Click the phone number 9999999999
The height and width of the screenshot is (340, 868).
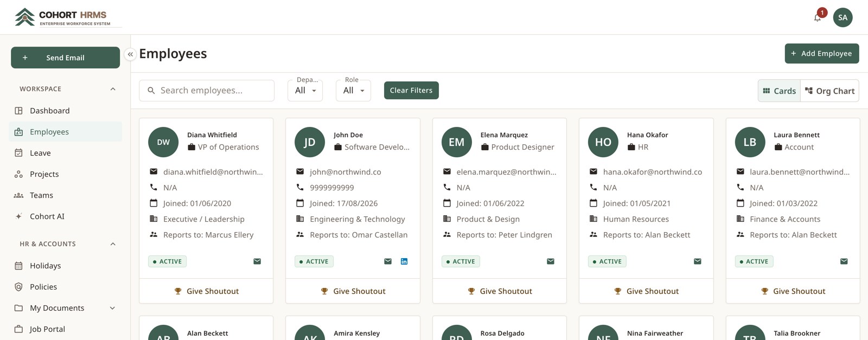pyautogui.click(x=332, y=188)
